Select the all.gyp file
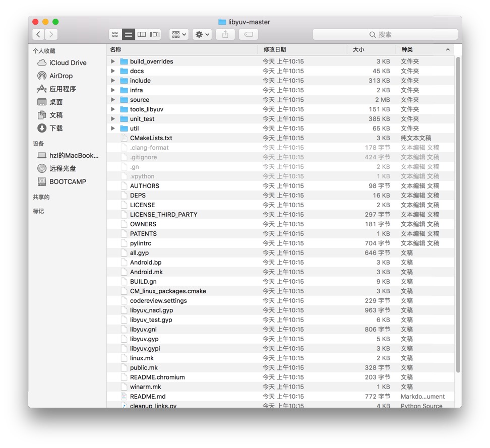The image size is (490, 448). coord(280,253)
